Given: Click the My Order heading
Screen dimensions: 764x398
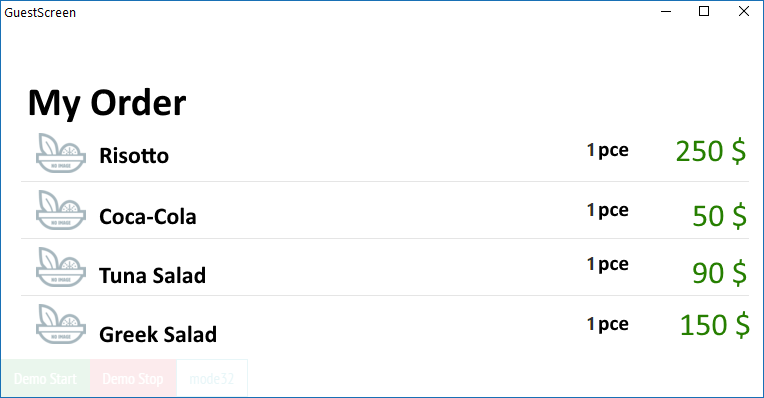Looking at the screenshot, I should click(107, 103).
